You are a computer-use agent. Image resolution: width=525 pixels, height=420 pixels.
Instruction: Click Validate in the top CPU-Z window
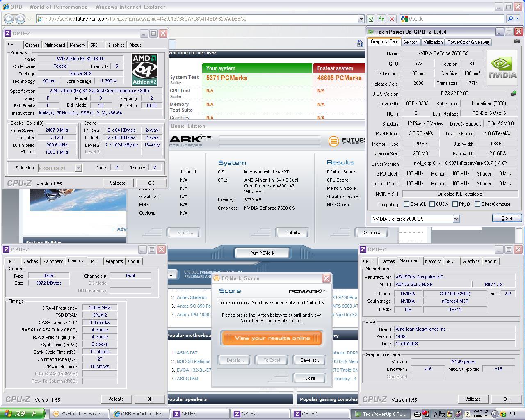point(118,183)
